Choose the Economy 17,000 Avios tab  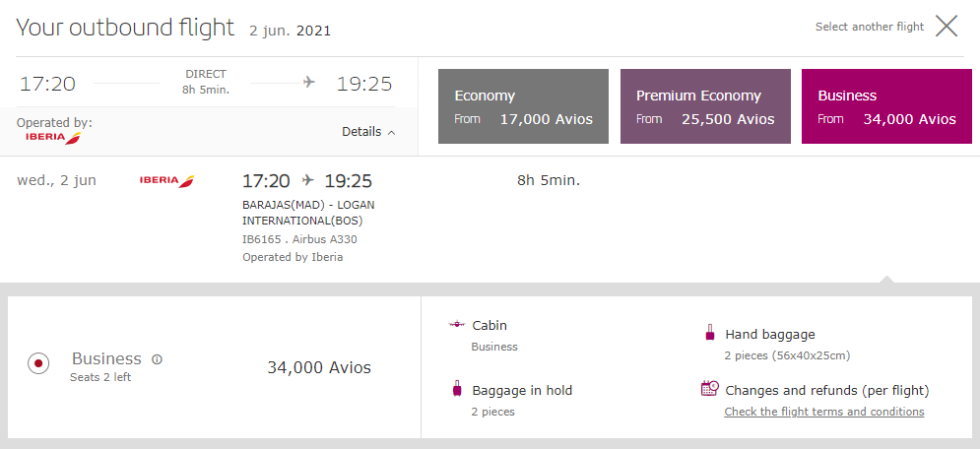tap(523, 106)
